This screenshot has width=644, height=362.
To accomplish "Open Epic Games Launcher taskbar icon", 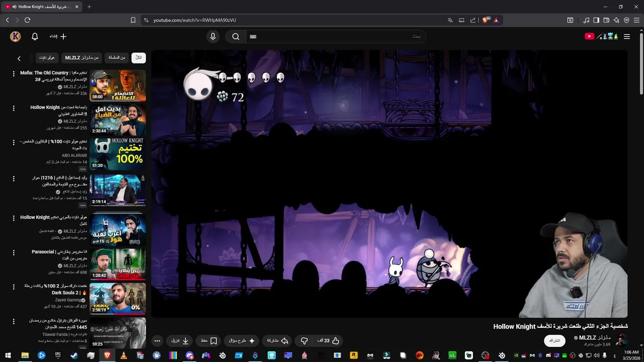I will click(x=58, y=355).
